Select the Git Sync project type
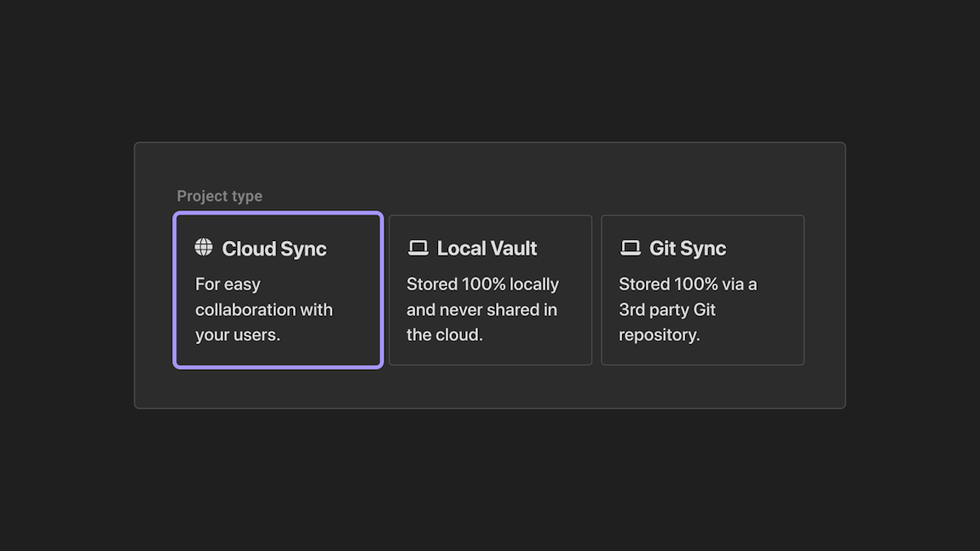The width and height of the screenshot is (980, 551). [x=702, y=290]
